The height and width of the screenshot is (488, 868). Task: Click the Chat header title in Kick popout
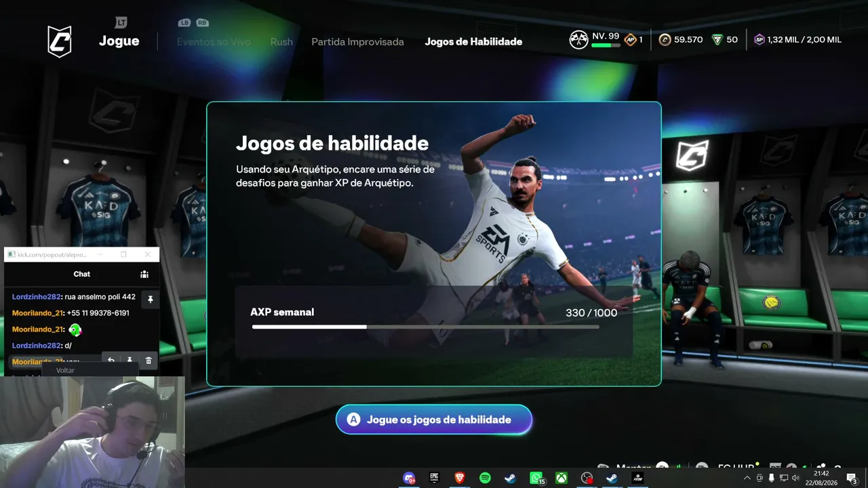tap(82, 274)
